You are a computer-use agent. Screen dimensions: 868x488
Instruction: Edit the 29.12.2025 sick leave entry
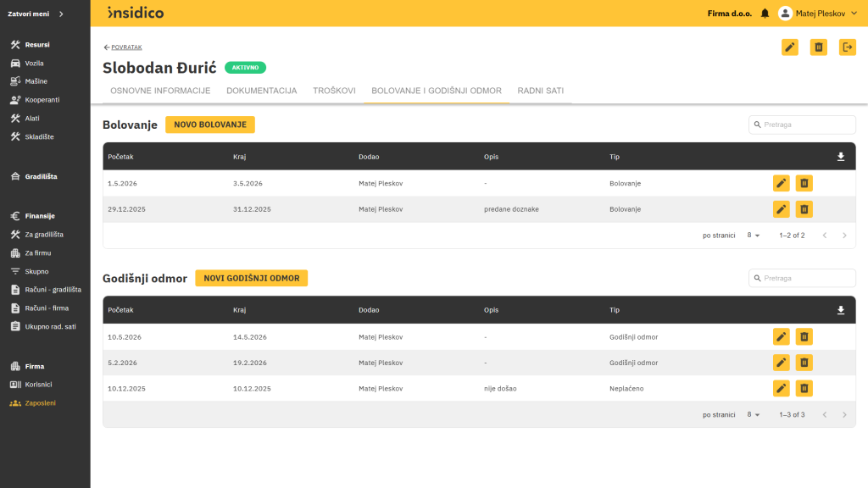pyautogui.click(x=781, y=209)
